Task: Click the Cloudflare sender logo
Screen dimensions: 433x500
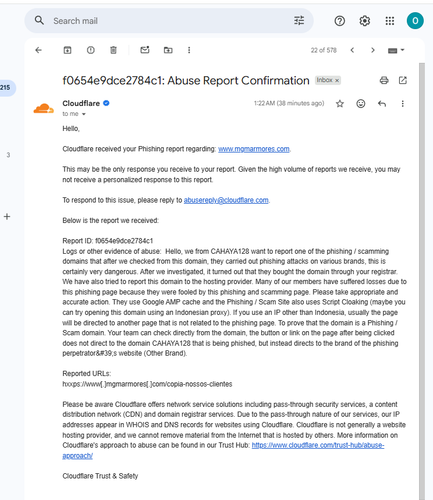Action: click(44, 108)
